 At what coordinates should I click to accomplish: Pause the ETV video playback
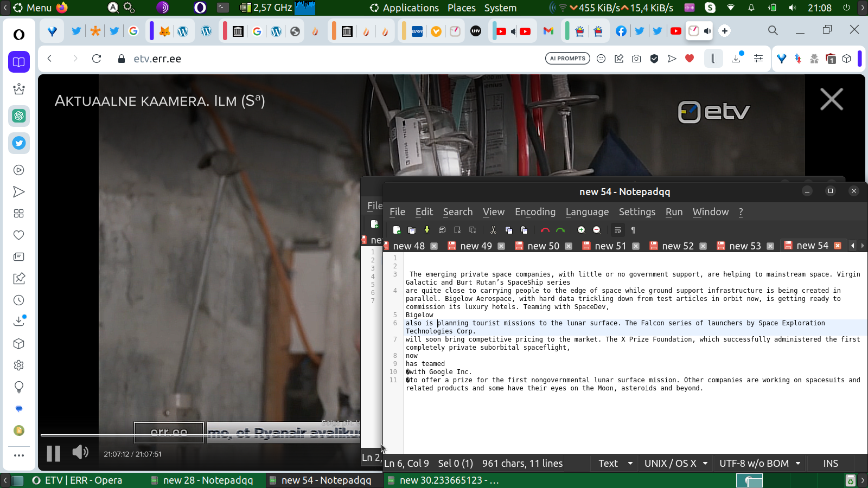click(53, 453)
